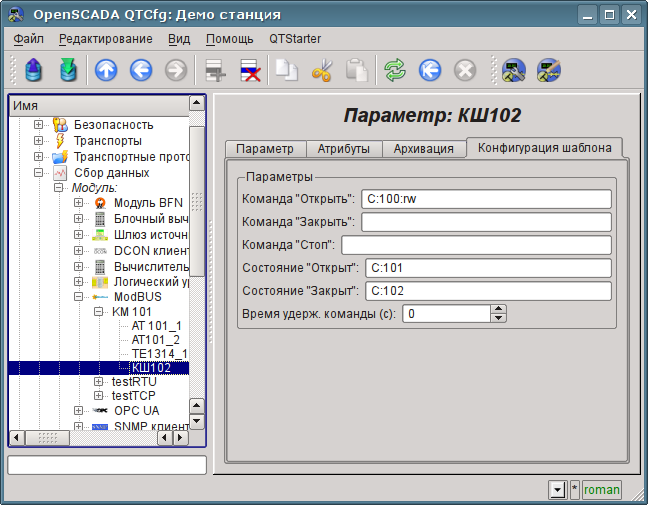
Task: Open the Редактирование menu
Action: click(105, 39)
